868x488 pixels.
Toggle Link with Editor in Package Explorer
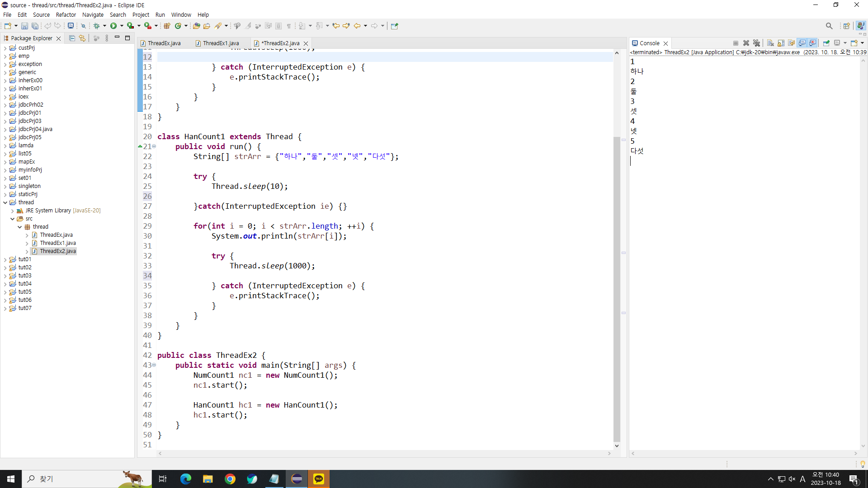coord(82,38)
